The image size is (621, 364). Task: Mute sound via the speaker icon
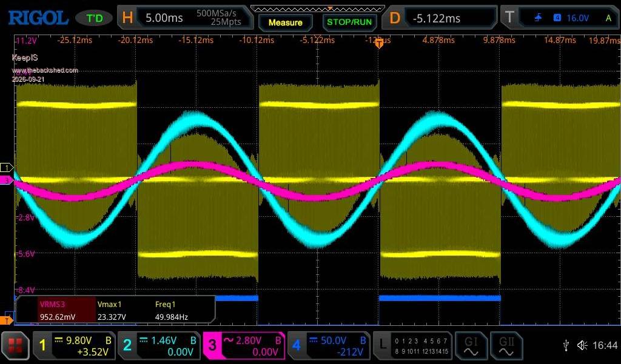coord(582,345)
